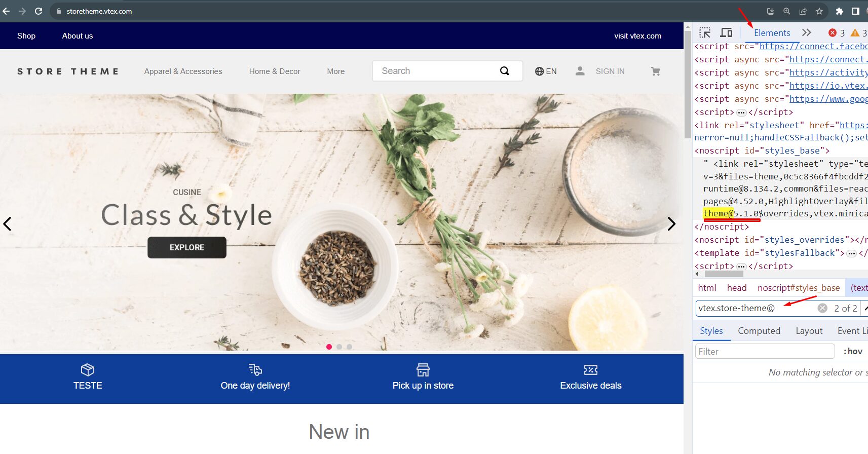The height and width of the screenshot is (454, 868).
Task: Switch to the Computed tab
Action: point(759,331)
